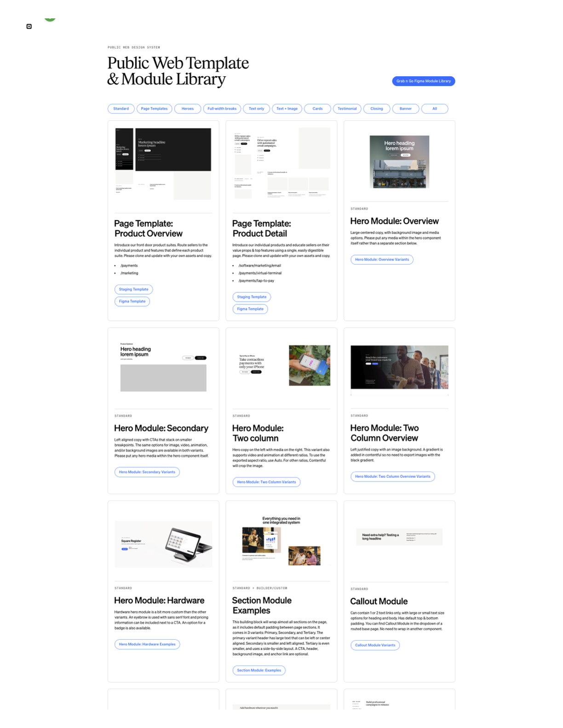
Task: Click the Hero Module: Secondary thumbnail
Action: tap(163, 367)
